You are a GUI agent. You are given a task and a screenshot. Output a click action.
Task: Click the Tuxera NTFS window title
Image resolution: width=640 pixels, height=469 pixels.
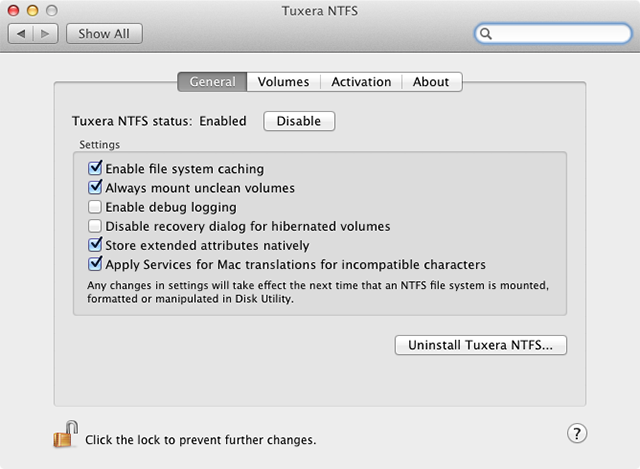[320, 11]
